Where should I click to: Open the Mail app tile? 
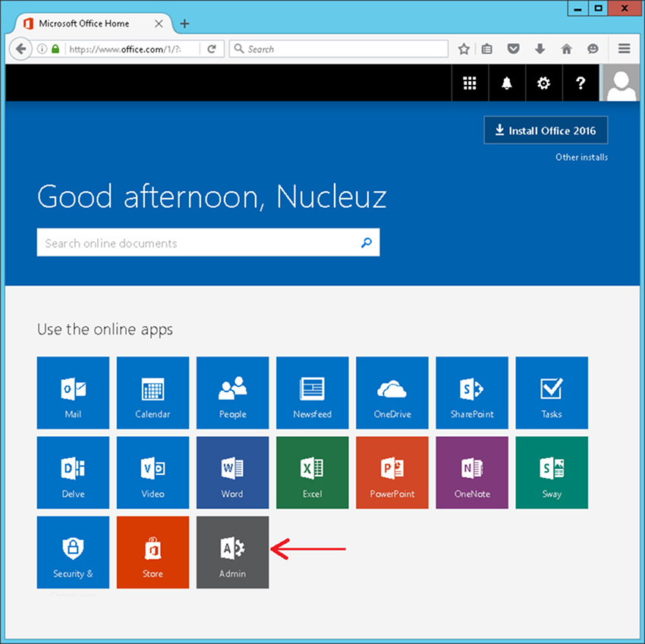(73, 393)
